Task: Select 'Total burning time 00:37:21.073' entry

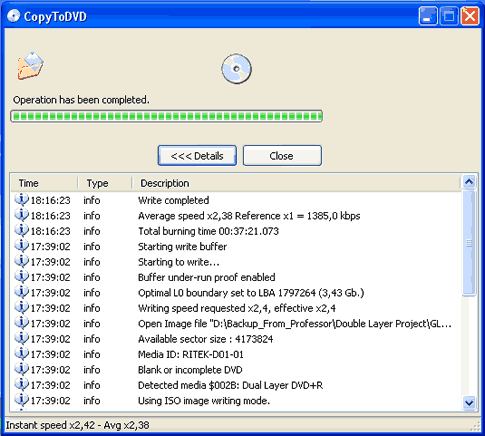Action: point(208,231)
